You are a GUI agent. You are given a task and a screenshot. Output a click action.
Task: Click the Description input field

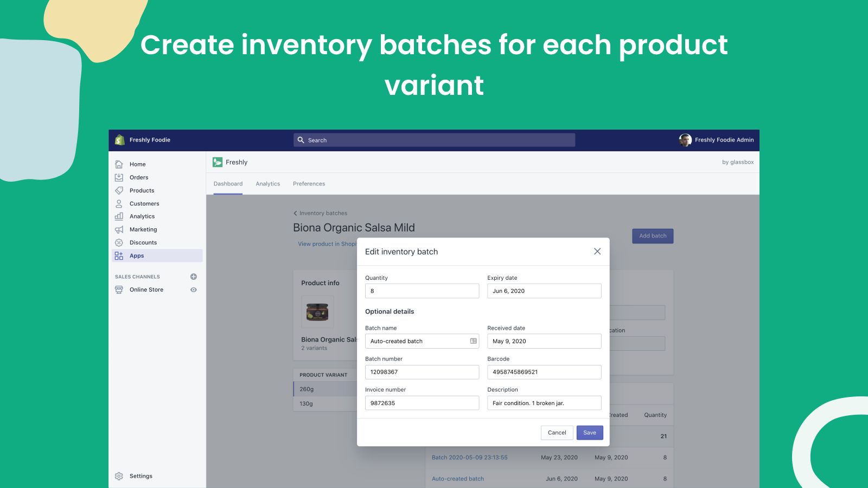coord(544,403)
